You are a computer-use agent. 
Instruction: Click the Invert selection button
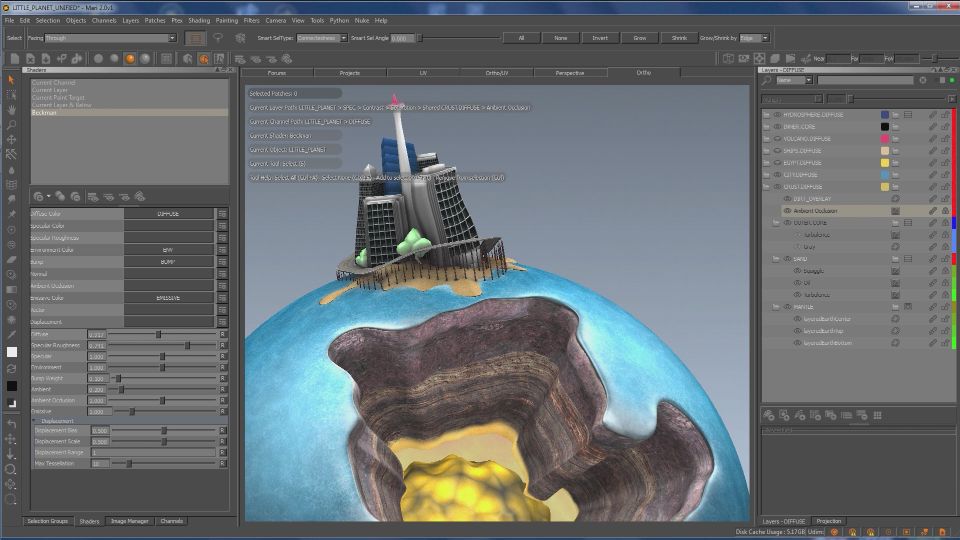(600, 38)
